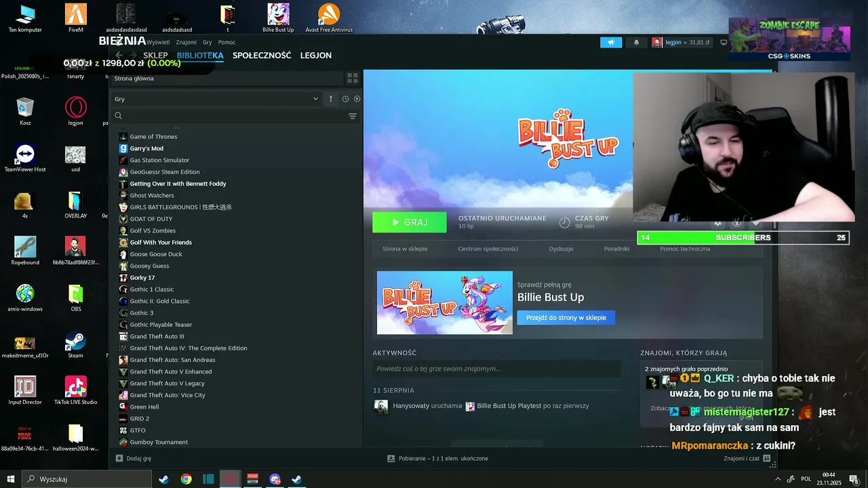
Task: Open the LEGJON profile tab
Action: tap(316, 56)
